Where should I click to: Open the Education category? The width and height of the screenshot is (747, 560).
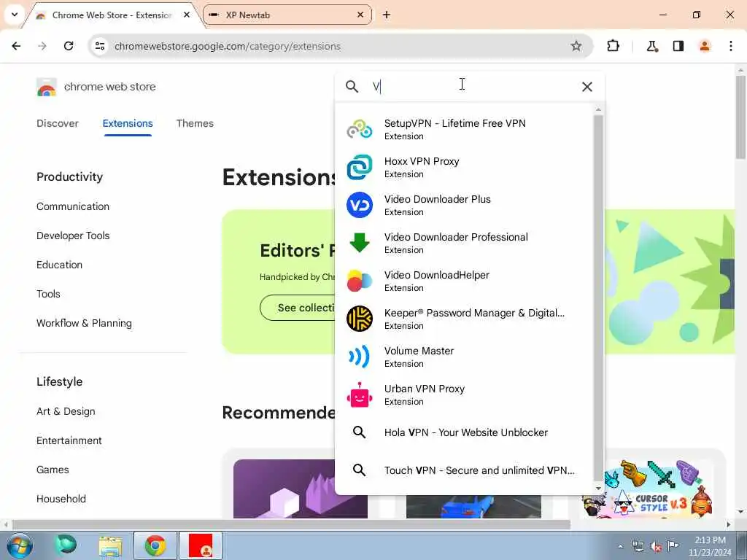(x=60, y=265)
